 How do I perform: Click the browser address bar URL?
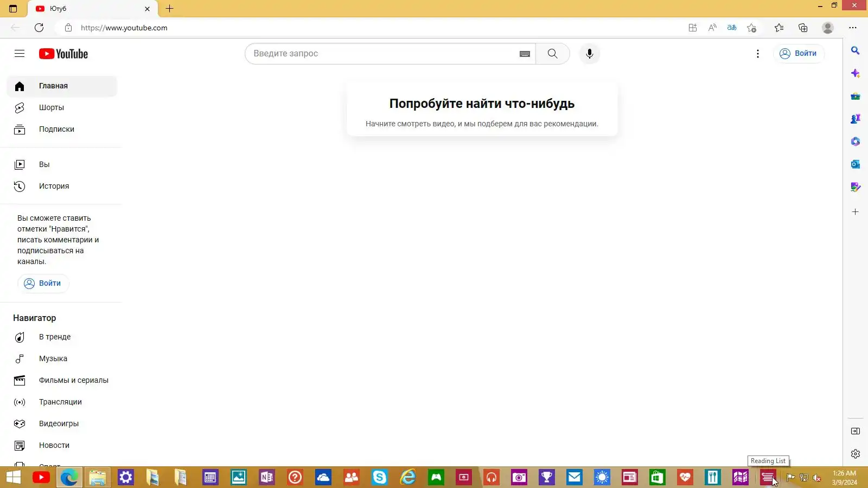pyautogui.click(x=124, y=28)
